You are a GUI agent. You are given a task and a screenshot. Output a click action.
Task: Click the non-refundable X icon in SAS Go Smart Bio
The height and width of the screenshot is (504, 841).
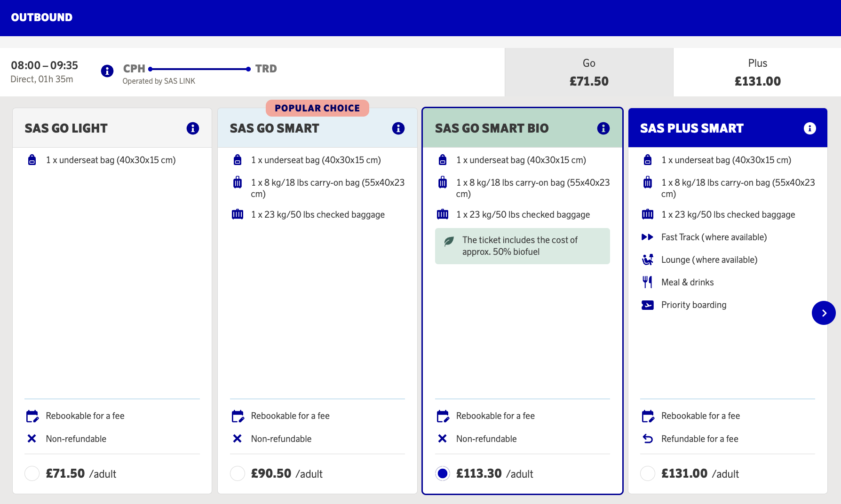point(443,439)
